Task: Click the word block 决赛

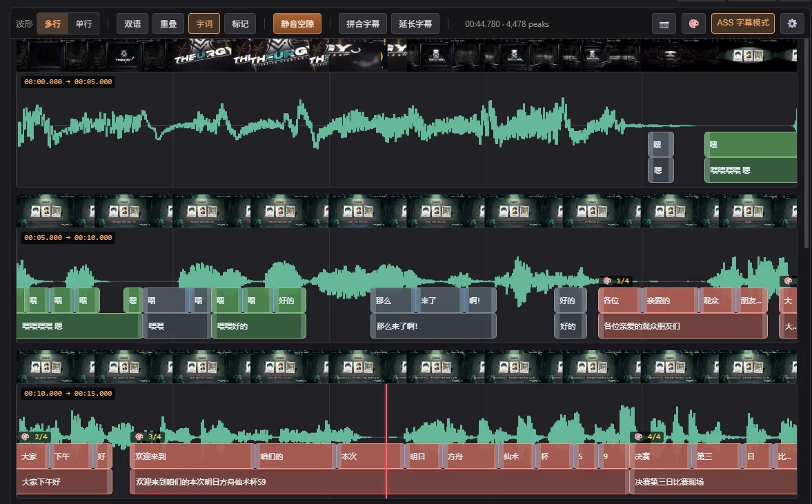Action: (660, 456)
